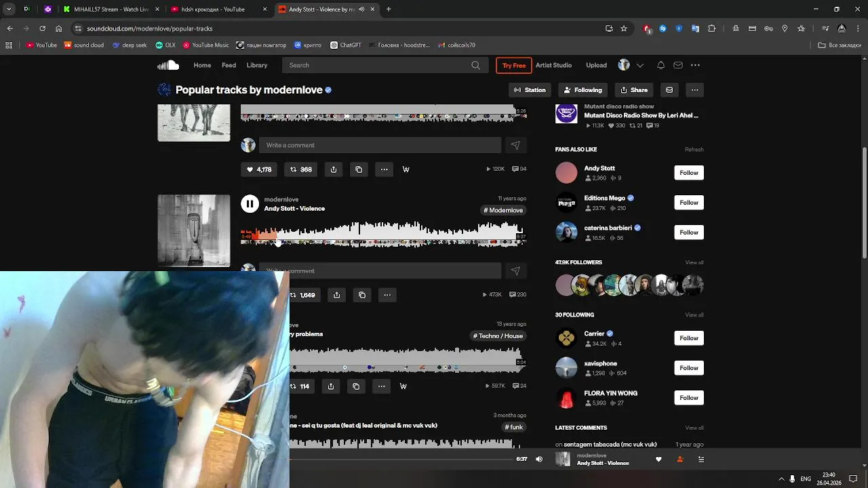Click the Andy Stott - Violence artwork thumbnail
Viewport: 868px width, 488px height.
click(x=194, y=230)
